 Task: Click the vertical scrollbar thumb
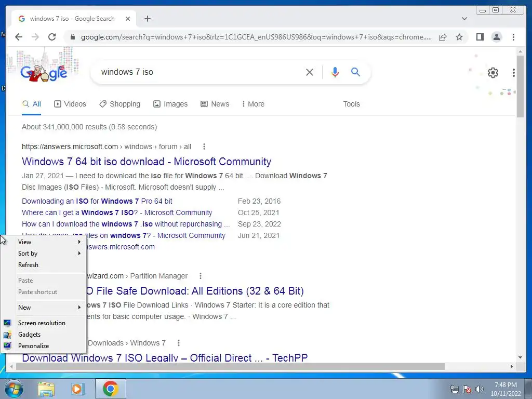click(x=520, y=87)
